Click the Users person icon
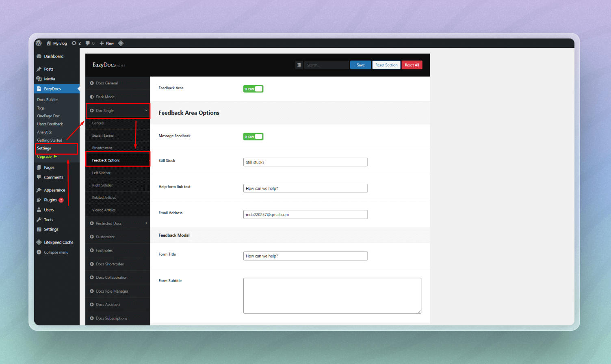Screen dimensions: 611x364 click(39, 210)
